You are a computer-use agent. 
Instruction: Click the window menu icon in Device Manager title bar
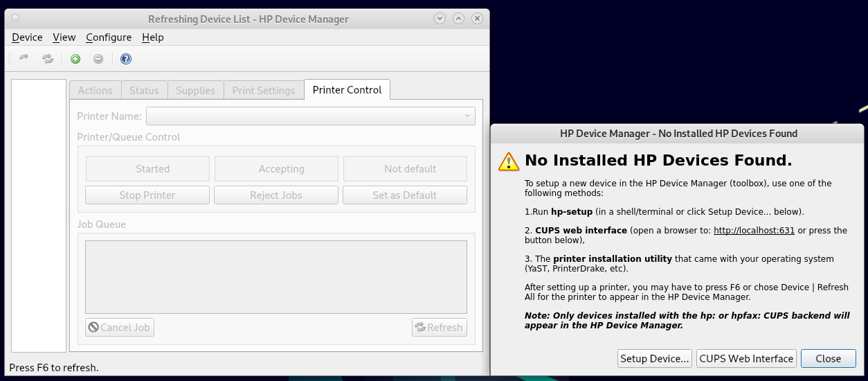pos(16,19)
